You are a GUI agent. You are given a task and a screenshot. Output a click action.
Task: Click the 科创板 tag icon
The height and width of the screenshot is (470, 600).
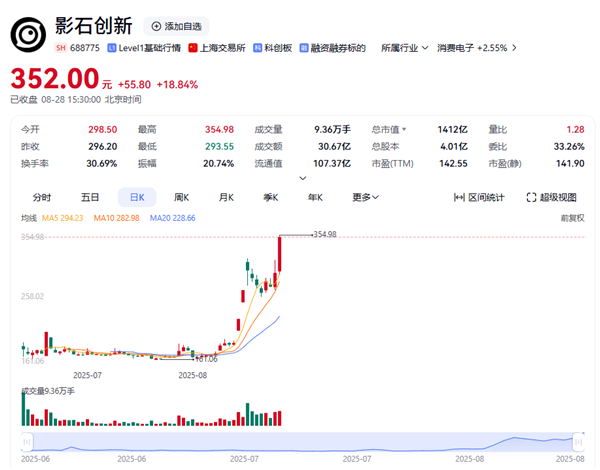point(258,48)
